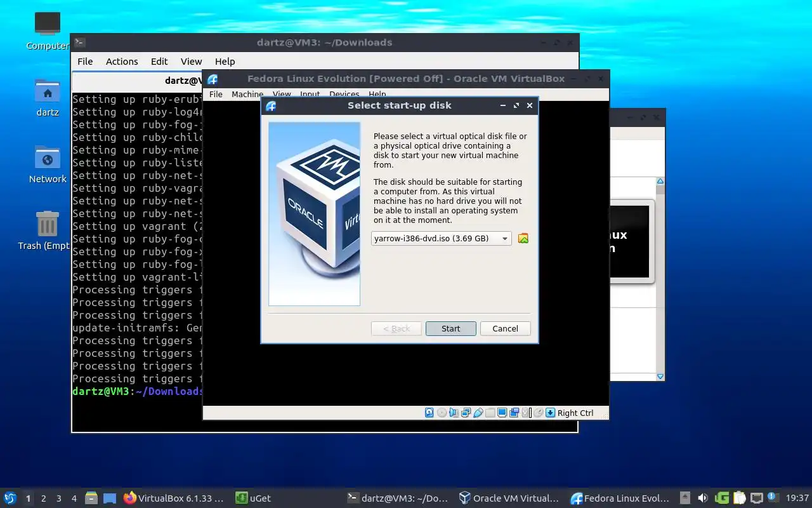Image resolution: width=812 pixels, height=508 pixels.
Task: Click the terminal prompt line dartz@VM3:~/Downloads
Action: [137, 391]
